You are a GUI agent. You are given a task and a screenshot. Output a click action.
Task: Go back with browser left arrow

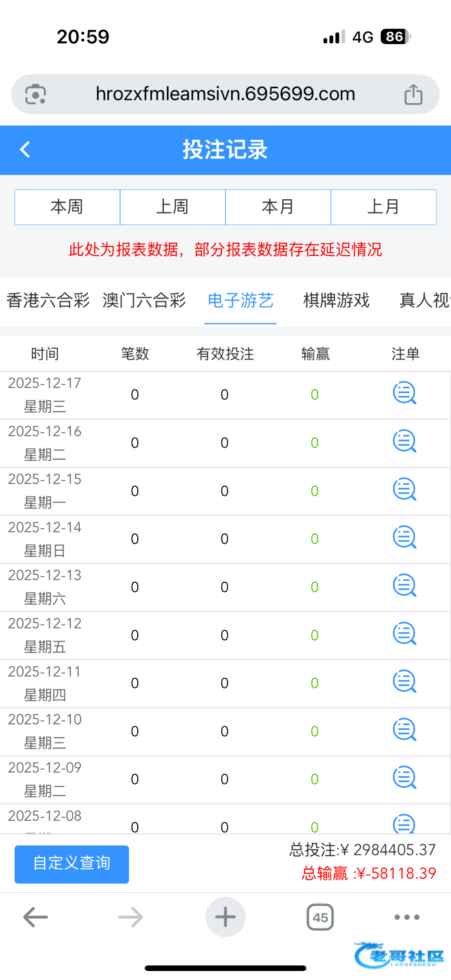(36, 917)
